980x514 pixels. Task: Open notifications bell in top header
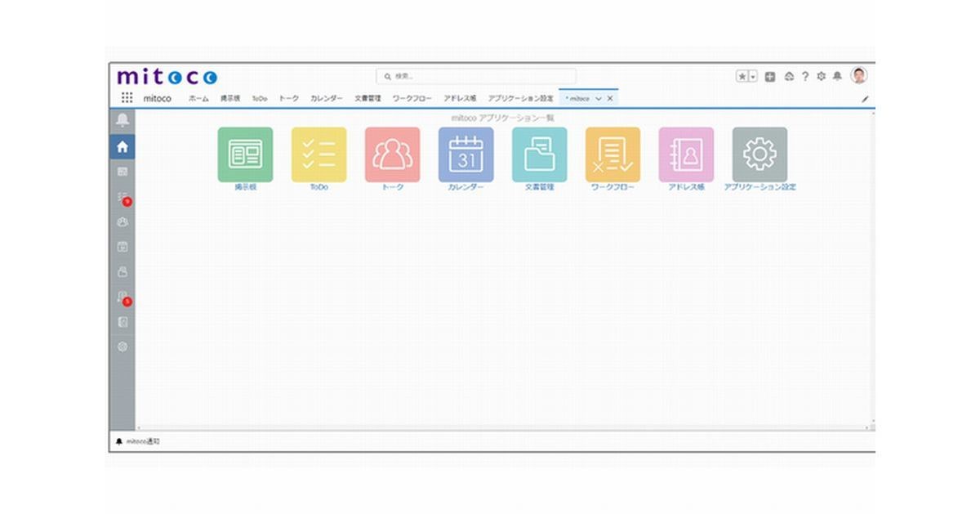click(x=837, y=76)
